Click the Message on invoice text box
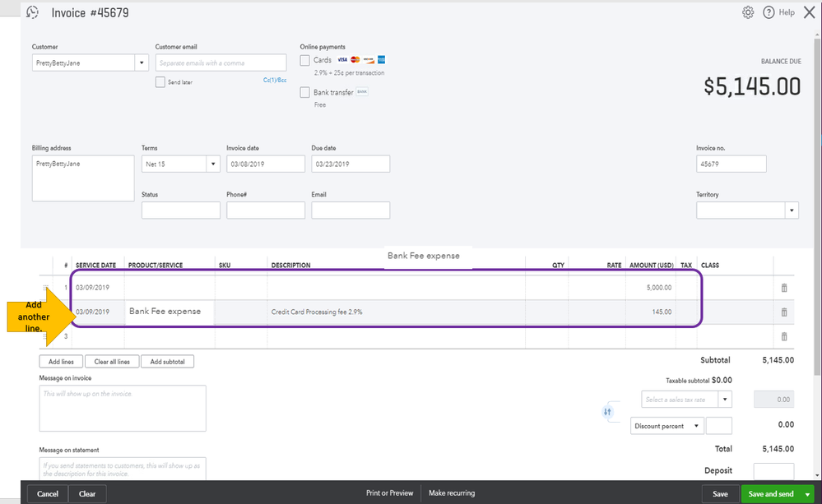 (x=122, y=408)
